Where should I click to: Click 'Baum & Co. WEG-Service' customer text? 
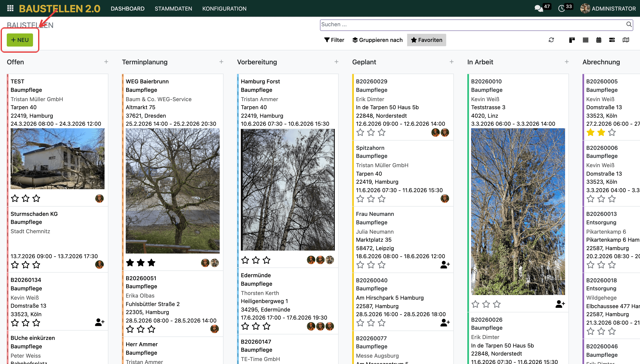[159, 99]
